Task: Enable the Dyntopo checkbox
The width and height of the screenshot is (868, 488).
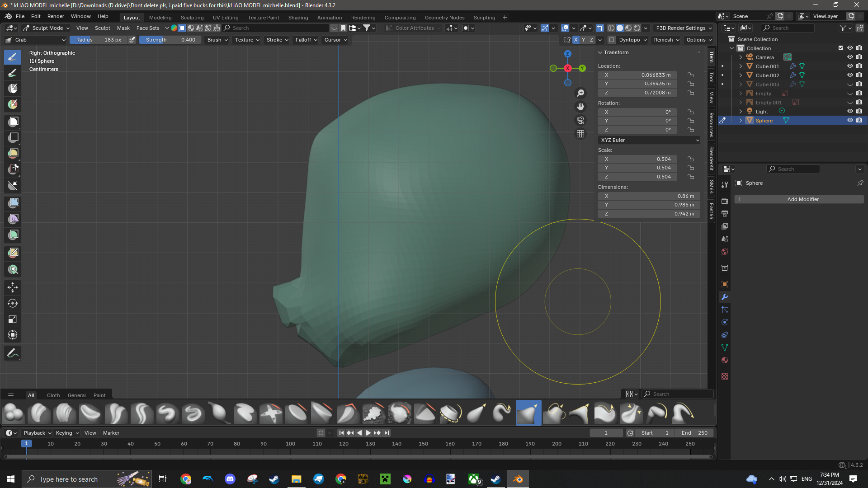Action: [612, 40]
